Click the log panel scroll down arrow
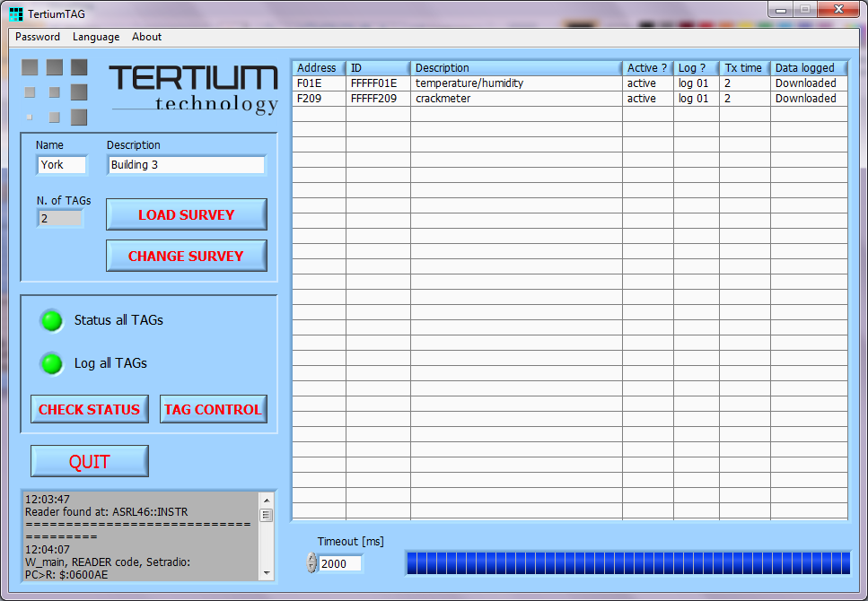This screenshot has width=868, height=601. [x=267, y=573]
